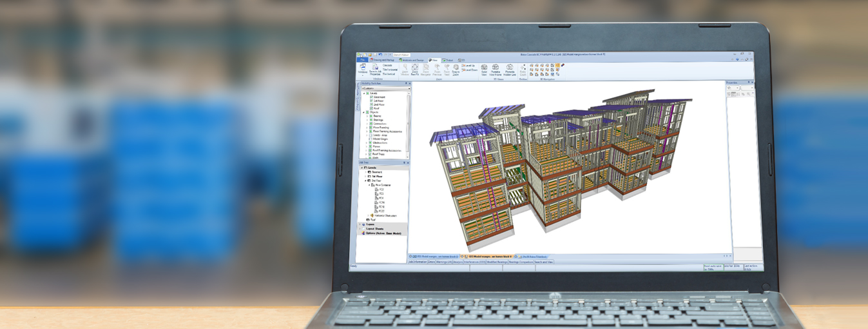Expand the Beams node in Visibility Switches
Image resolution: width=868 pixels, height=329 pixels.
pyautogui.click(x=367, y=116)
